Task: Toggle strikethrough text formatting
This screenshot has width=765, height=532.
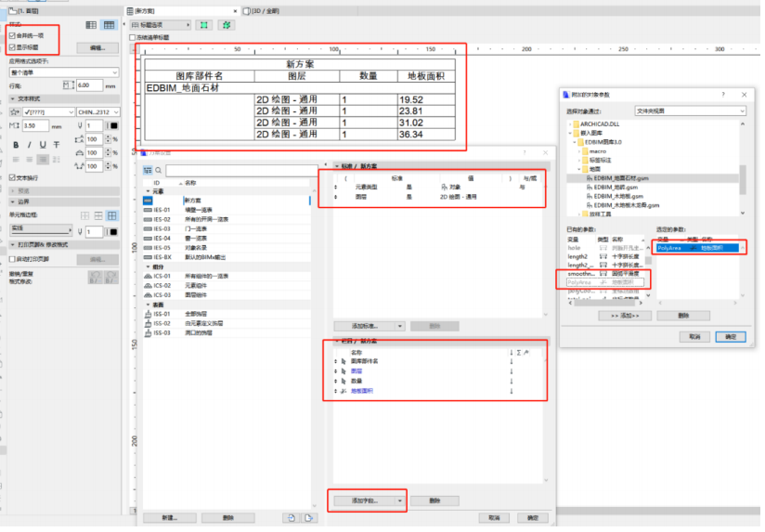Action: point(57,145)
